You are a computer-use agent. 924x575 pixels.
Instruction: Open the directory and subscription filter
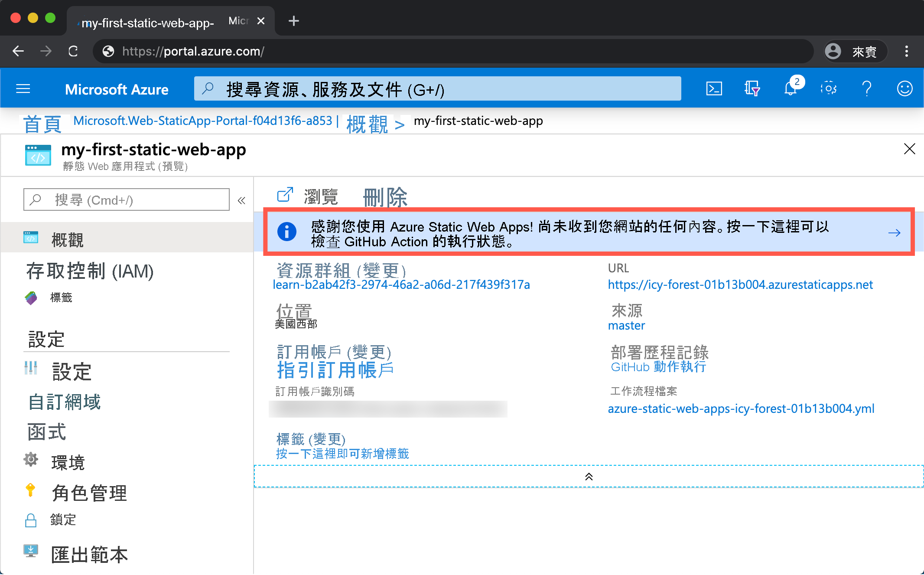point(752,89)
